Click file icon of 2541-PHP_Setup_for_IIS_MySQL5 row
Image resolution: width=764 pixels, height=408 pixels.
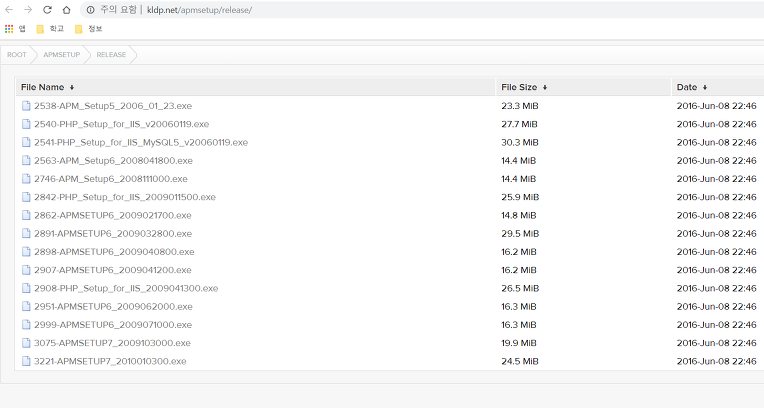pyautogui.click(x=26, y=142)
